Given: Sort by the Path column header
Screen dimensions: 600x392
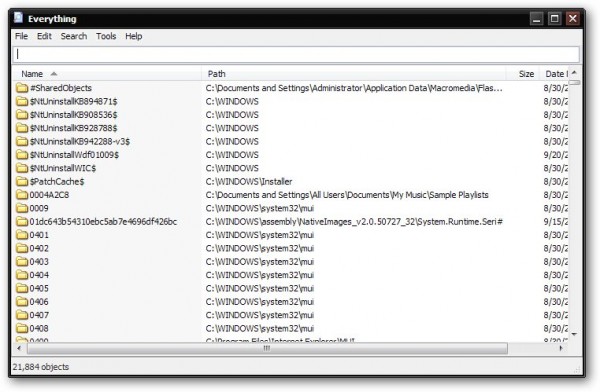Looking at the screenshot, I should [x=354, y=74].
